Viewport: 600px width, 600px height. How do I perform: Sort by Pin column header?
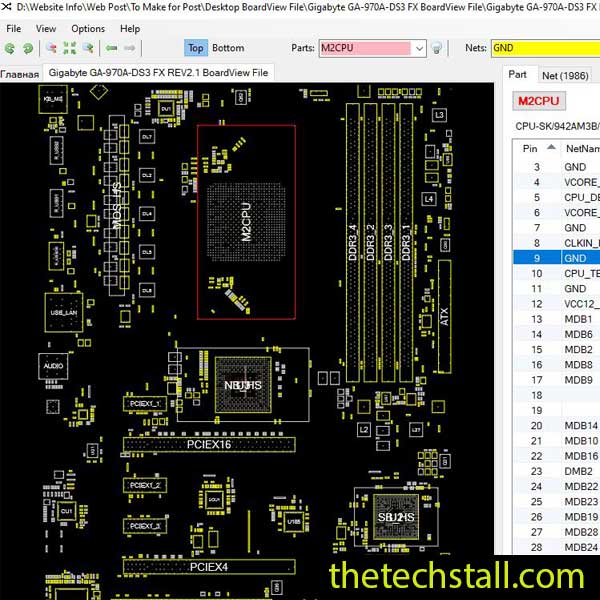536,148
